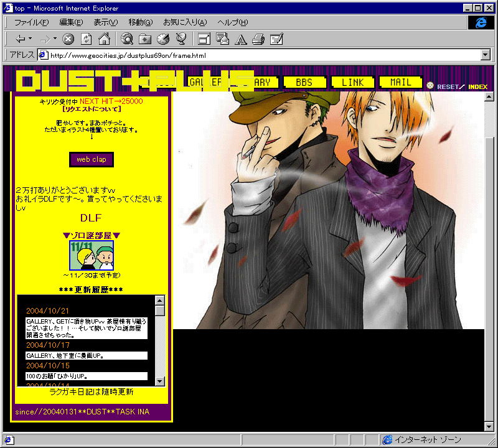
Task: Expand the address bar dropdown arrow
Action: (485, 55)
